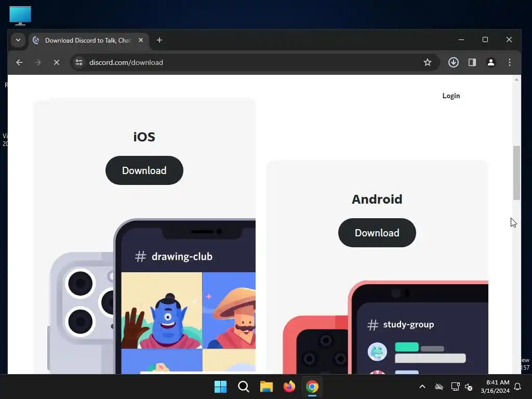Close the Download Discord tab

point(141,40)
